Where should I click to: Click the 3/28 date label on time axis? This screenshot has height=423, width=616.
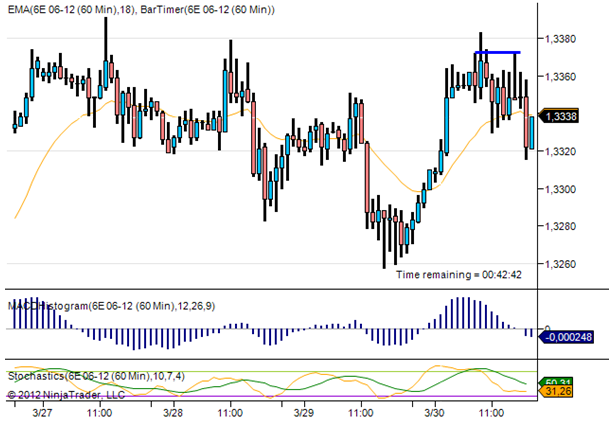point(173,413)
